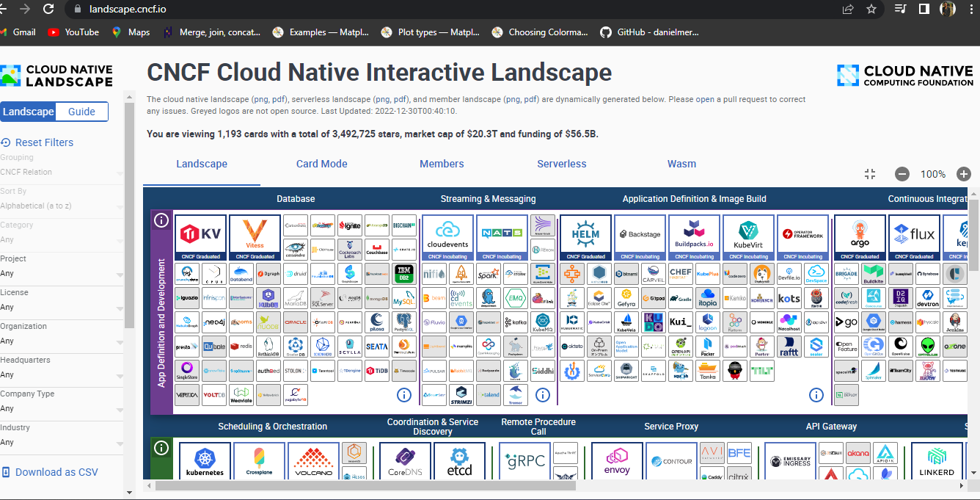The height and width of the screenshot is (500, 980).
Task: Click the browser reload button
Action: coord(48,9)
